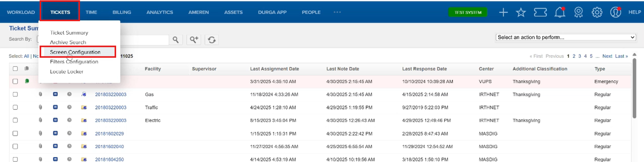Click attachment paperclip in Traffic row

click(x=40, y=107)
